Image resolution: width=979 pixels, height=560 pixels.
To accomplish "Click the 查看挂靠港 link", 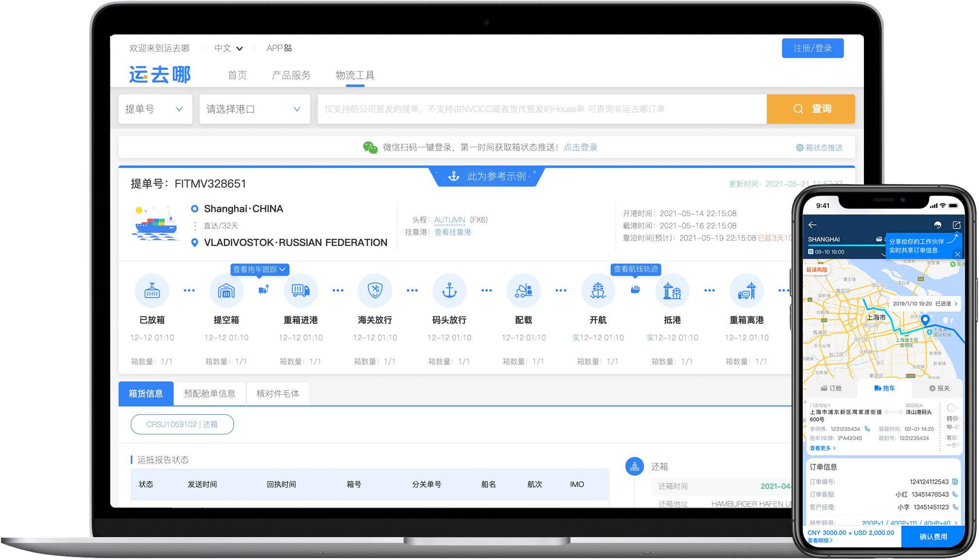I will point(453,232).
